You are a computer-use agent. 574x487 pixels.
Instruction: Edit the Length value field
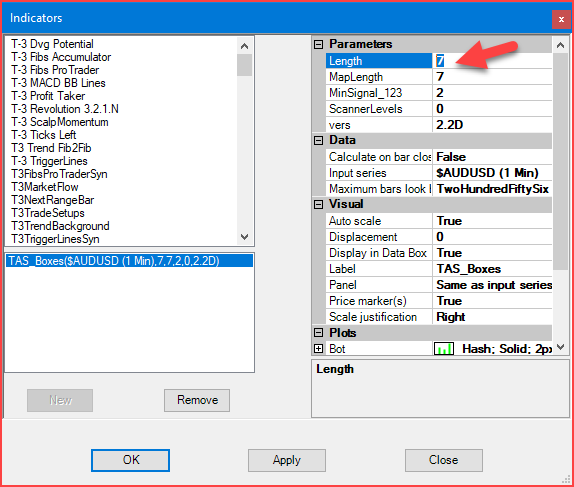[x=492, y=61]
